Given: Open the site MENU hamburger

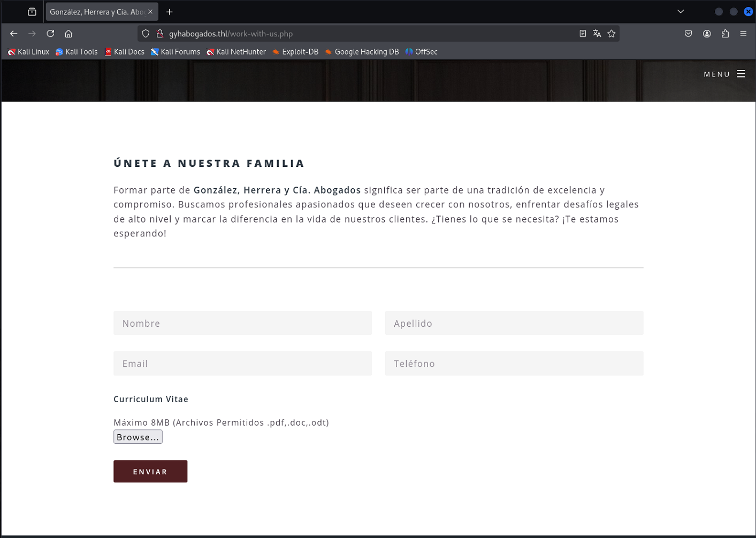Looking at the screenshot, I should click(724, 74).
